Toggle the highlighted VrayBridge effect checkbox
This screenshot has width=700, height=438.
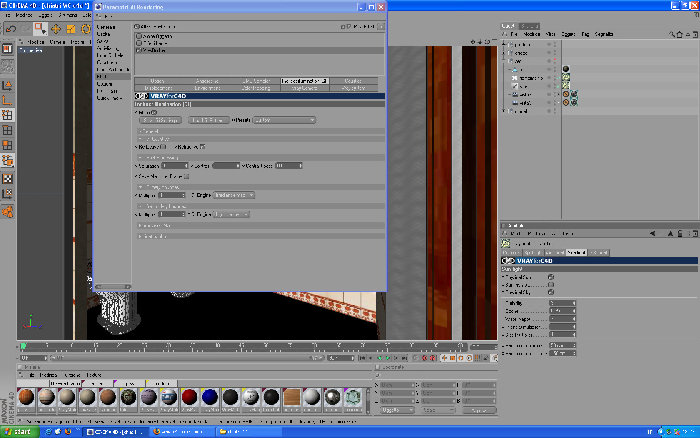(139, 50)
